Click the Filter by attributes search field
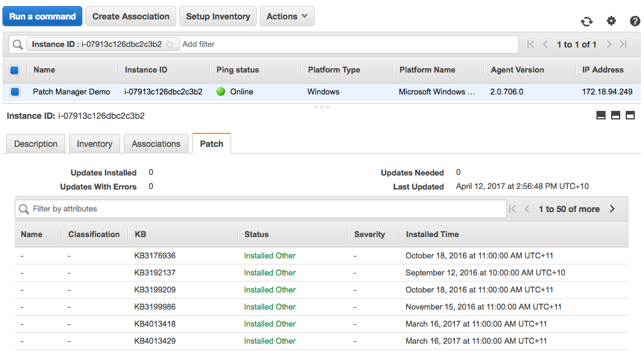The height and width of the screenshot is (351, 644). click(x=262, y=209)
